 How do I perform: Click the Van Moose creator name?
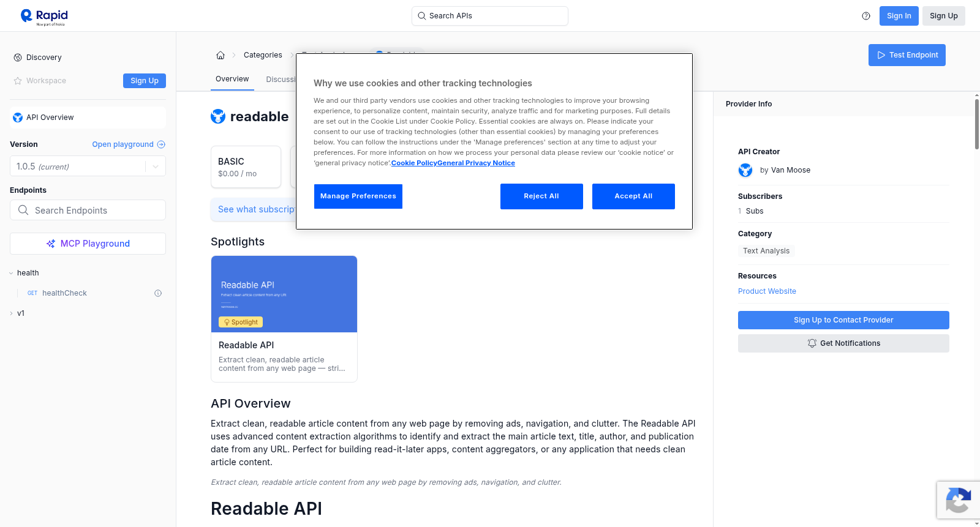click(790, 170)
